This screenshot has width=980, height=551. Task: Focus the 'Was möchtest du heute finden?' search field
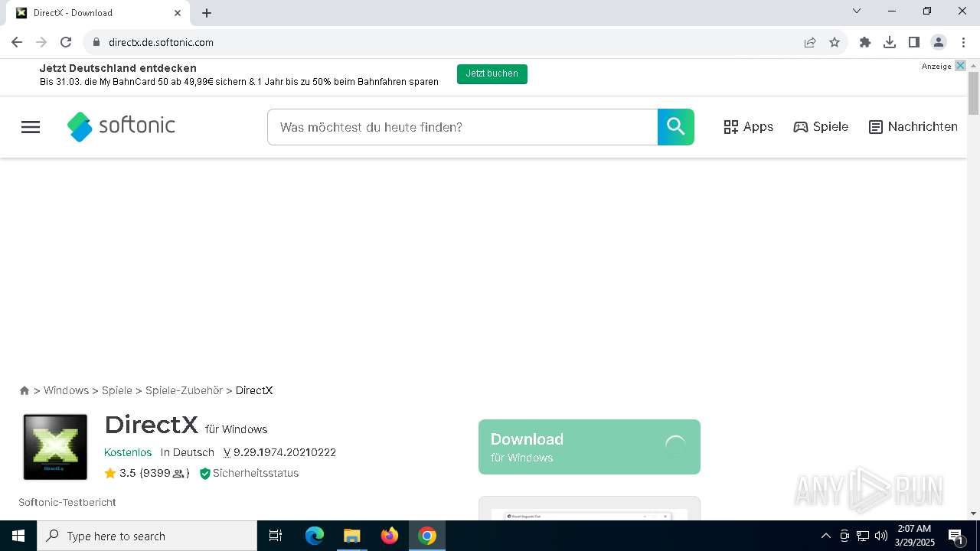point(462,127)
